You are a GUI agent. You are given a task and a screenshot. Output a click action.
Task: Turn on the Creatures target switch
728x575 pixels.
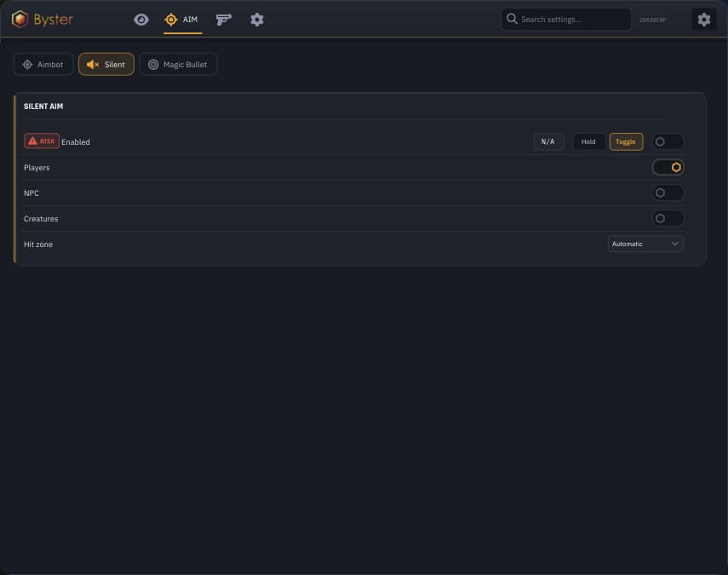(668, 218)
